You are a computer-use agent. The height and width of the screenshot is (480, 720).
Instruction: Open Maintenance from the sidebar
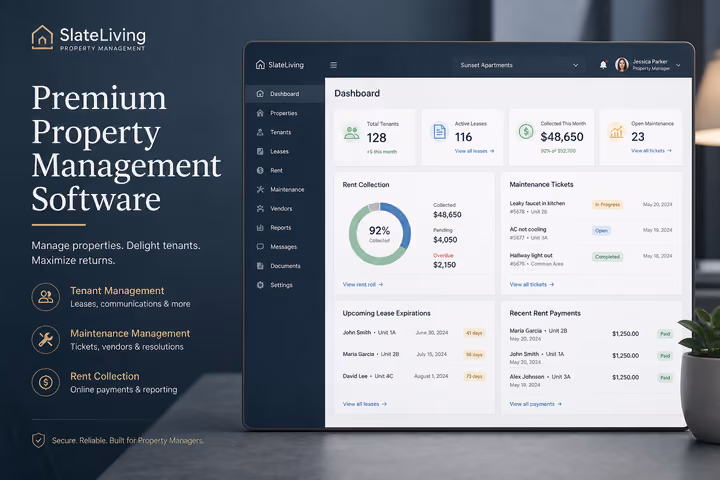(x=287, y=189)
